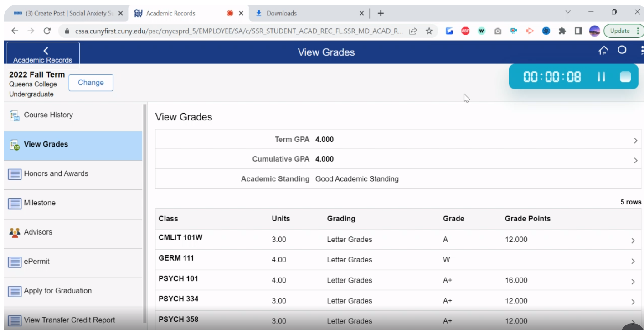Click the 5 rows count label
This screenshot has width=644, height=330.
631,202
